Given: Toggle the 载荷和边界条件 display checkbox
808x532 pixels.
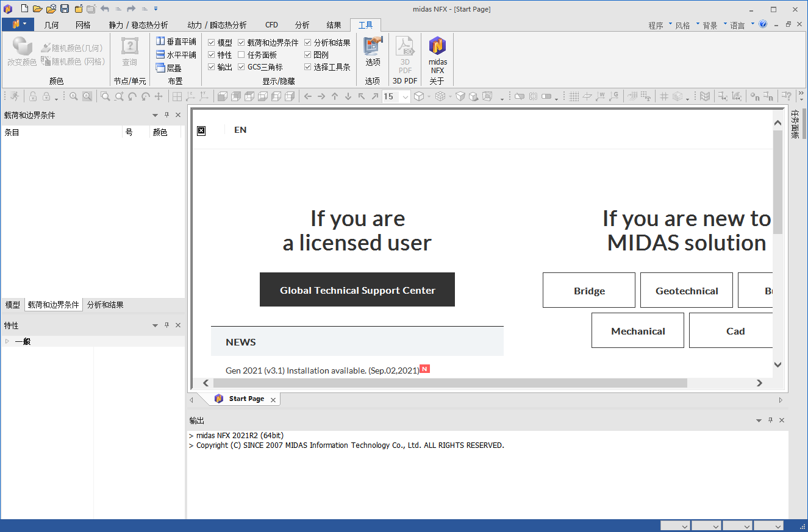Looking at the screenshot, I should [x=241, y=43].
